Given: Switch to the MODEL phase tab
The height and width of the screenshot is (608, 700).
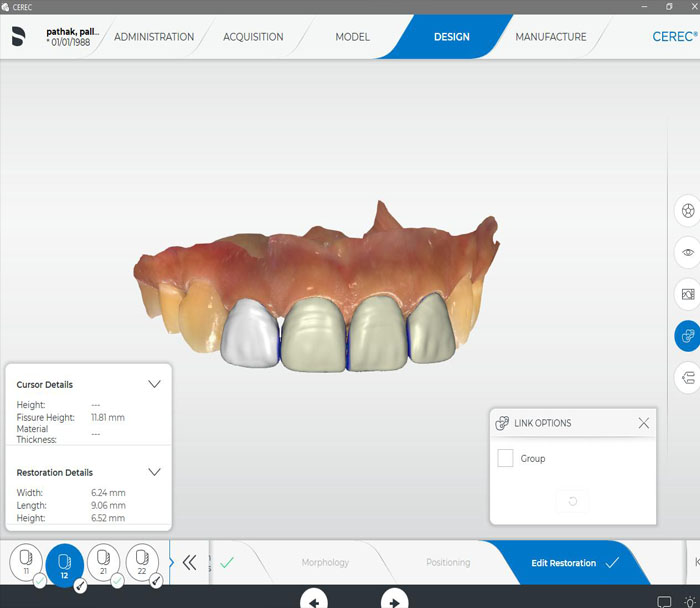Looking at the screenshot, I should (353, 37).
